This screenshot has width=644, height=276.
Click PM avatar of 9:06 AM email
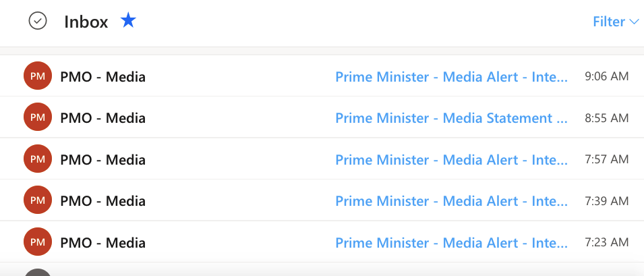tap(38, 76)
